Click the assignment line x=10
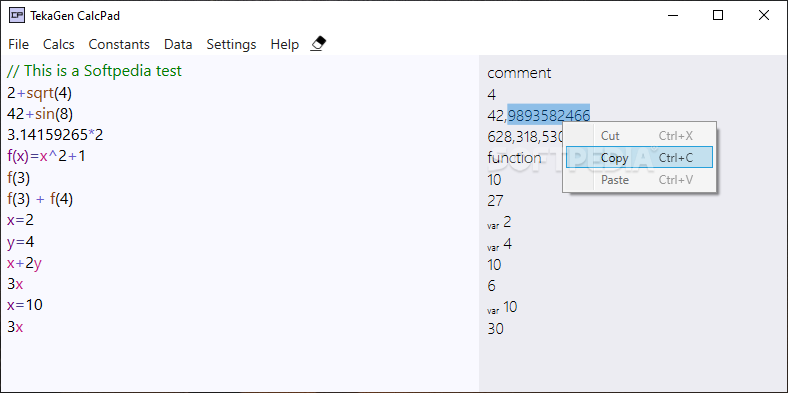This screenshot has height=393, width=788. pos(25,305)
